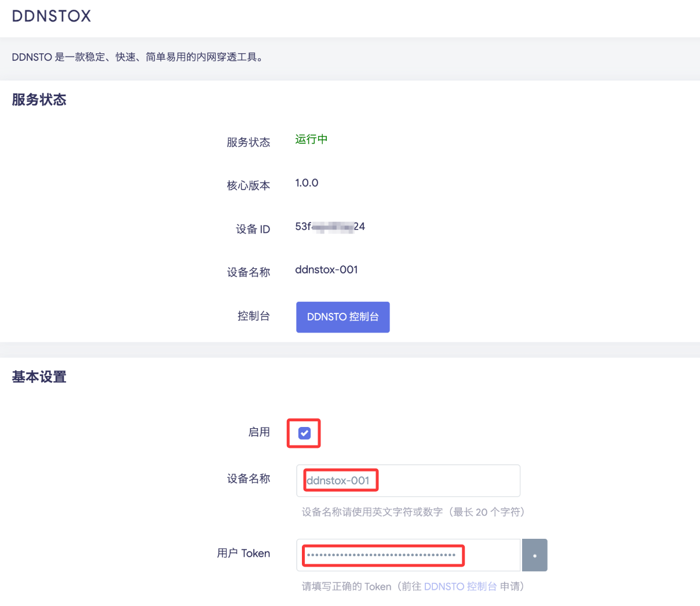This screenshot has width=700, height=606.
Task: Reveal the user Token with asterisk button
Action: pyautogui.click(x=534, y=555)
